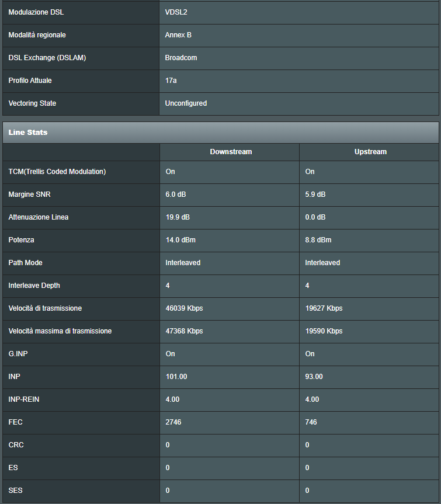Screen dimensions: 441x504
Task: Select the Modulazione DSL row label
Action: tap(36, 12)
